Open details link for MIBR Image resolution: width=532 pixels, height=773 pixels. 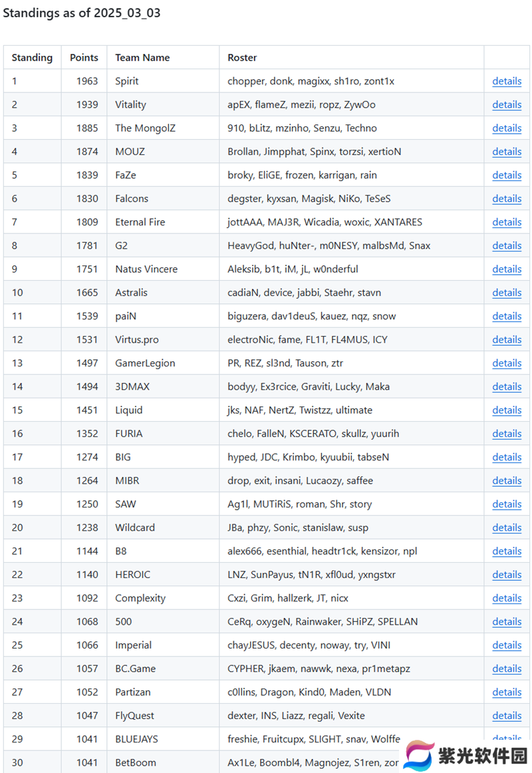(506, 481)
